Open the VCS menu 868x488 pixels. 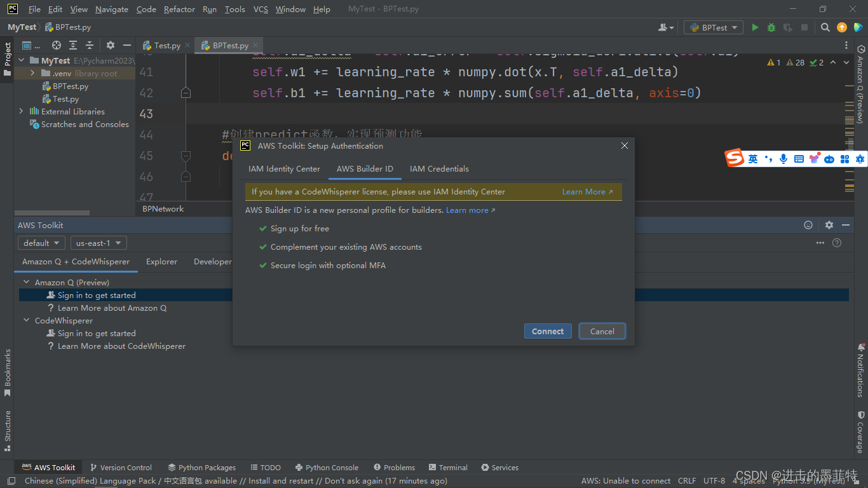point(261,9)
